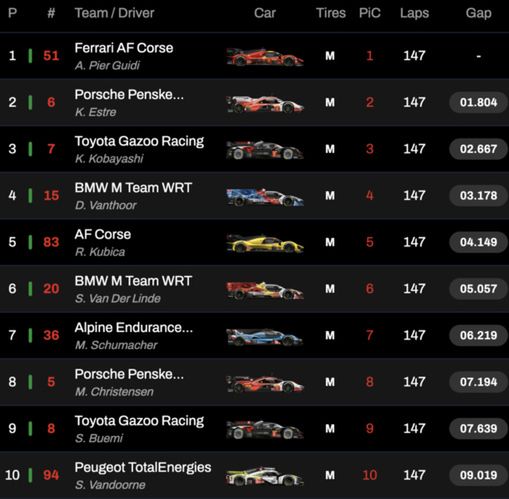The height and width of the screenshot is (499, 509).
Task: Sort by the Laps column header
Action: click(414, 13)
